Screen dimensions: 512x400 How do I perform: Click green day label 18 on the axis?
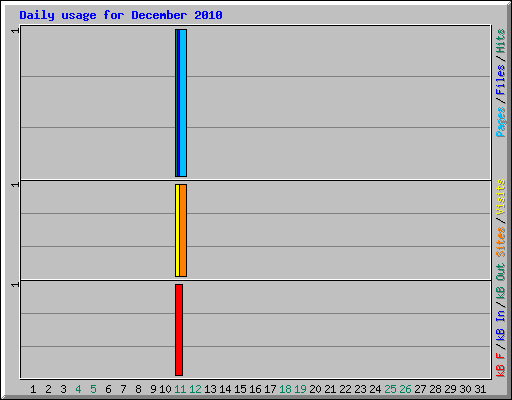[x=285, y=389]
